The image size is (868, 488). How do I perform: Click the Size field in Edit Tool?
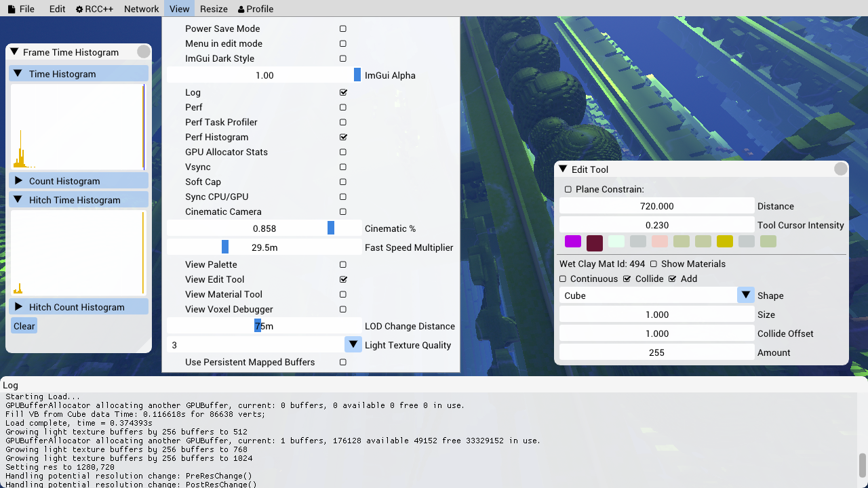click(656, 314)
